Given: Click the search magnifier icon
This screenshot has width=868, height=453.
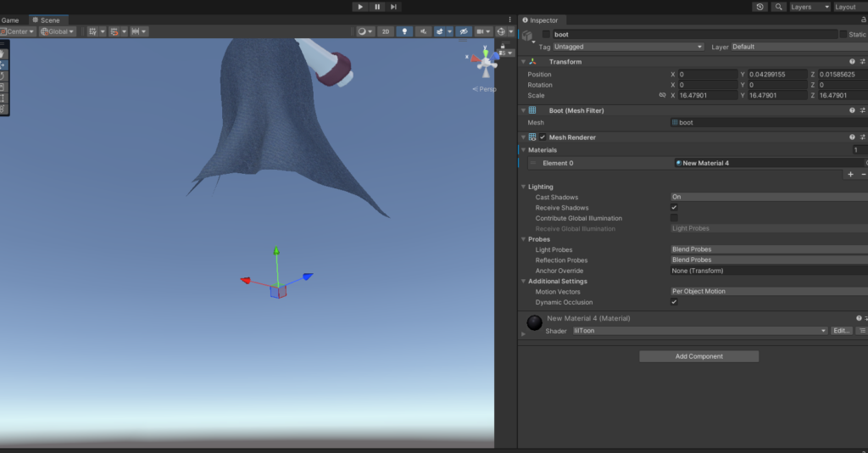Looking at the screenshot, I should 778,7.
